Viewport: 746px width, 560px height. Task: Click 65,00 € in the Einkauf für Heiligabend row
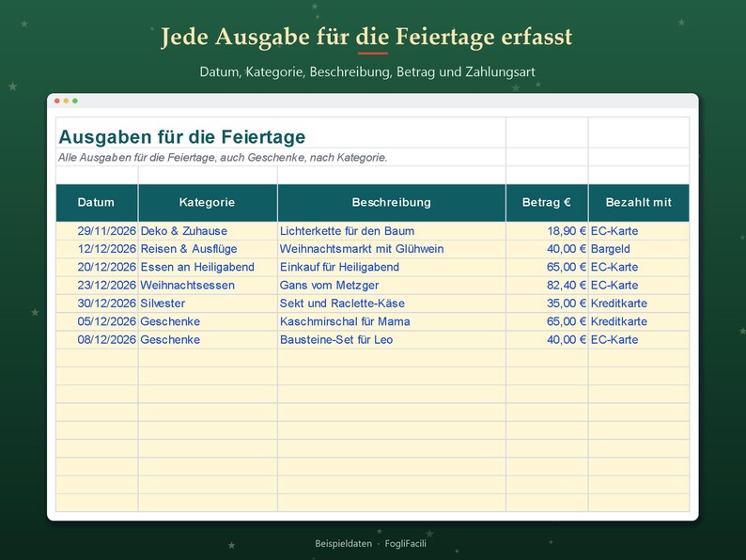pyautogui.click(x=547, y=267)
